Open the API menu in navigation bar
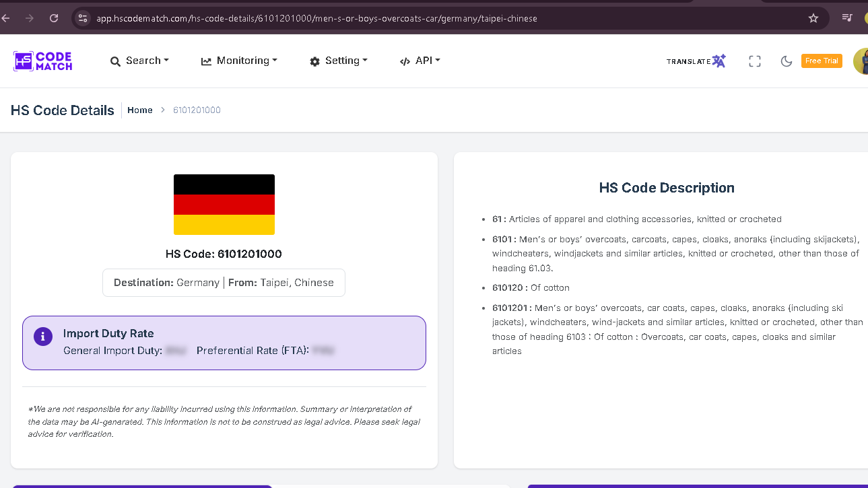The height and width of the screenshot is (488, 868). point(420,61)
